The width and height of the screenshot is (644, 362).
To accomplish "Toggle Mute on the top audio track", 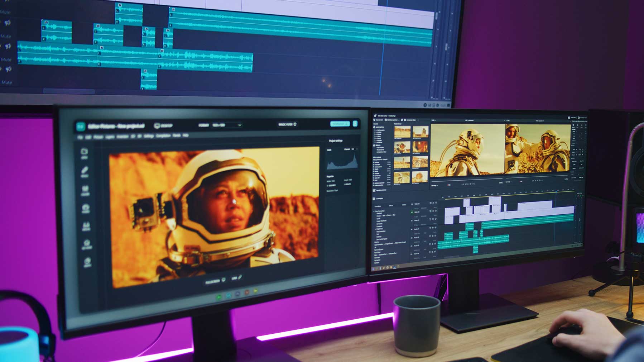I will pos(5,12).
